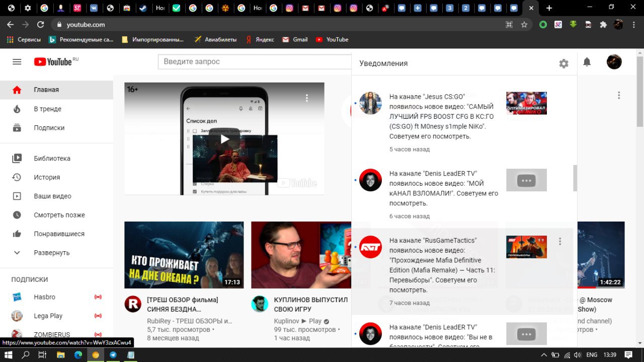The width and height of the screenshot is (644, 362).
Task: Open the account avatar menu
Action: pyautogui.click(x=614, y=62)
